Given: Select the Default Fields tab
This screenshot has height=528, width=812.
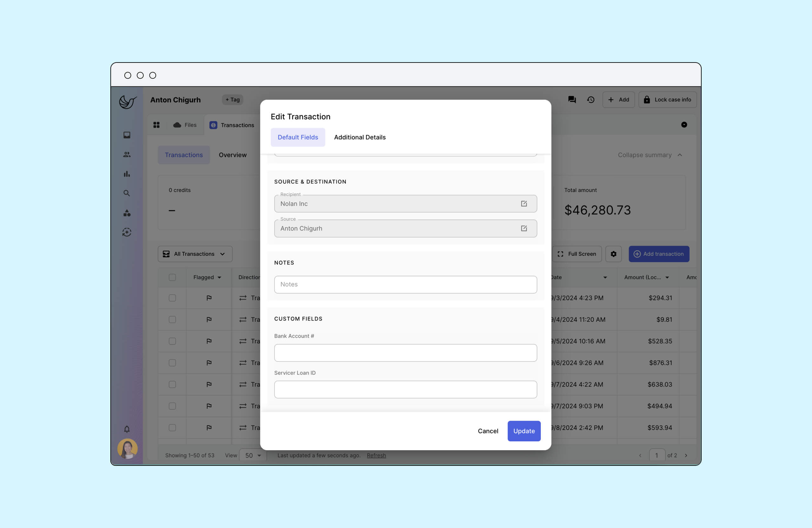Looking at the screenshot, I should click(298, 137).
